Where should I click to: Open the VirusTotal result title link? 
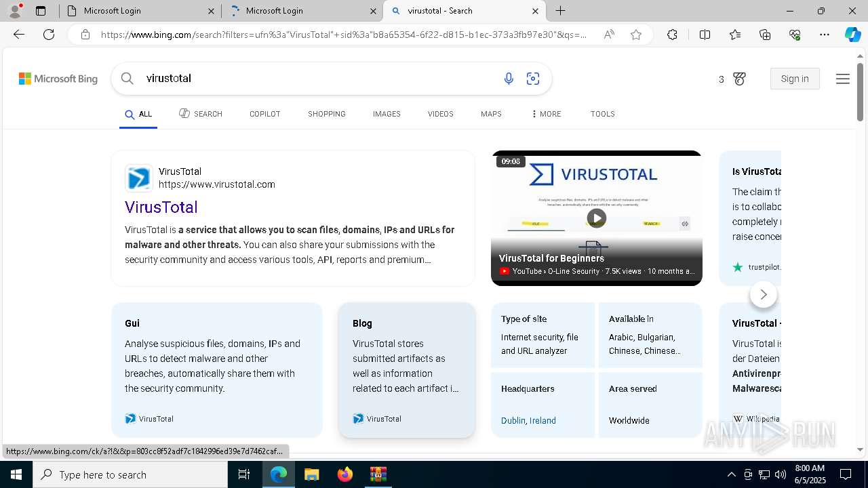pos(161,207)
